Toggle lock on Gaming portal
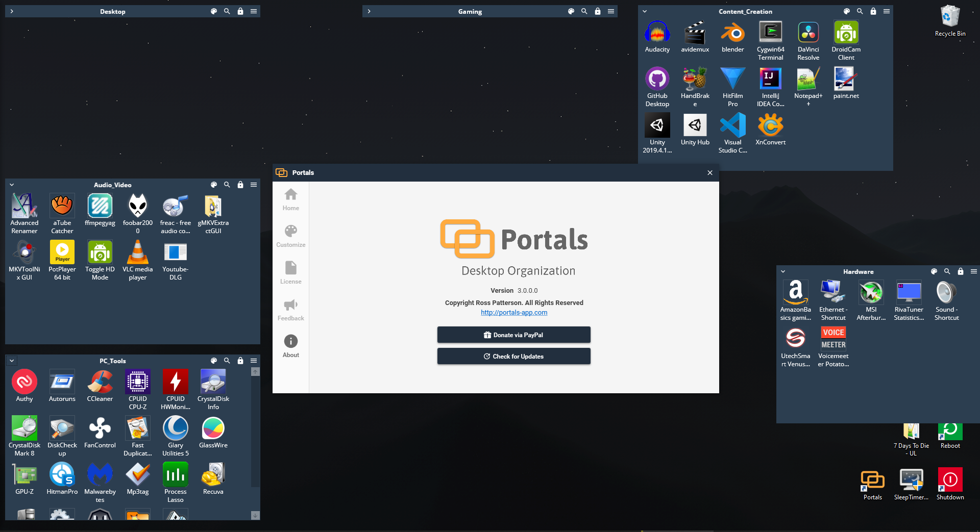980x532 pixels. tap(598, 11)
